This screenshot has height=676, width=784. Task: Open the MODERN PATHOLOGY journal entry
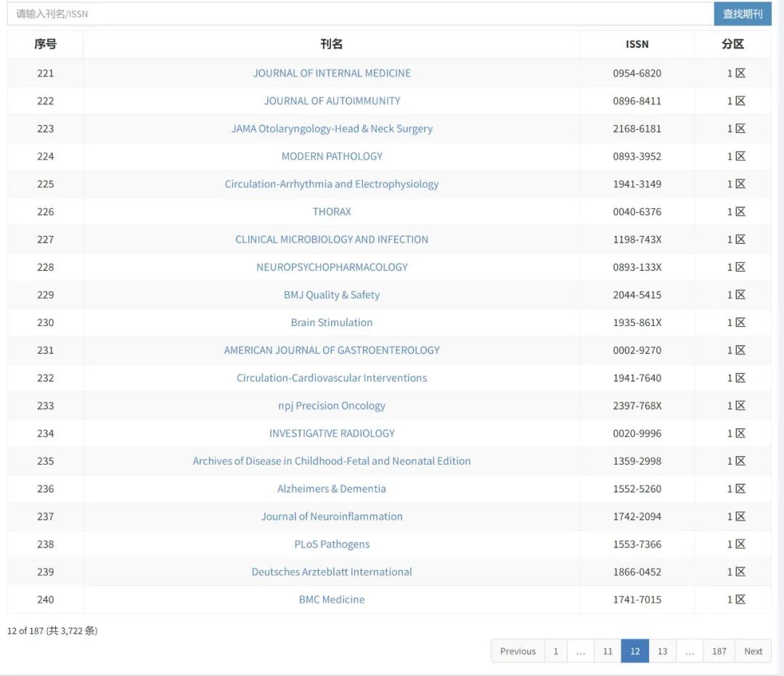point(332,156)
